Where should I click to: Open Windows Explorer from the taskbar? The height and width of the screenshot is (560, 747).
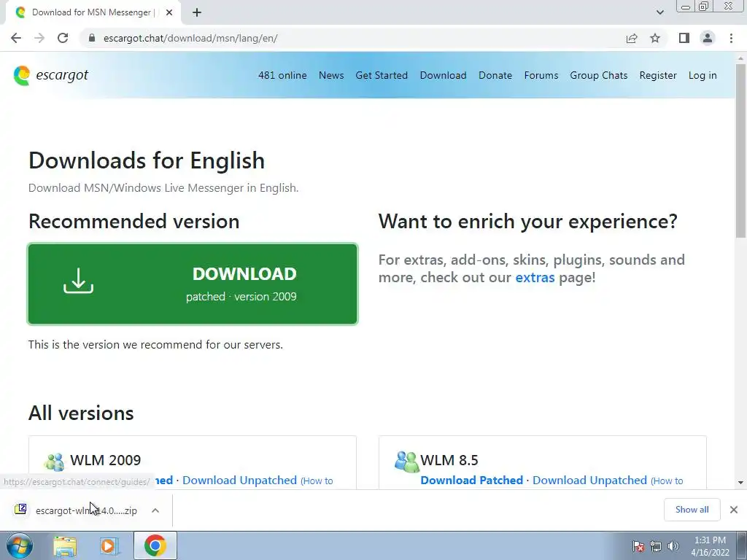tap(65, 546)
